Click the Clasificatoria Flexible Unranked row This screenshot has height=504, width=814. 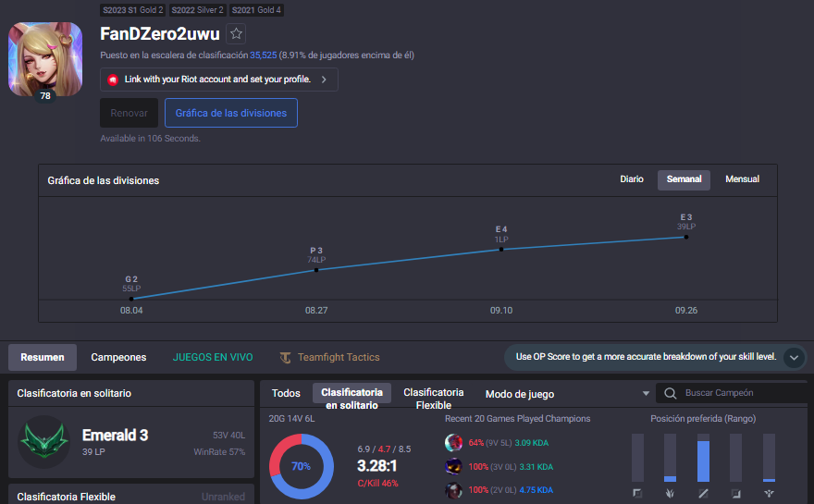click(130, 495)
